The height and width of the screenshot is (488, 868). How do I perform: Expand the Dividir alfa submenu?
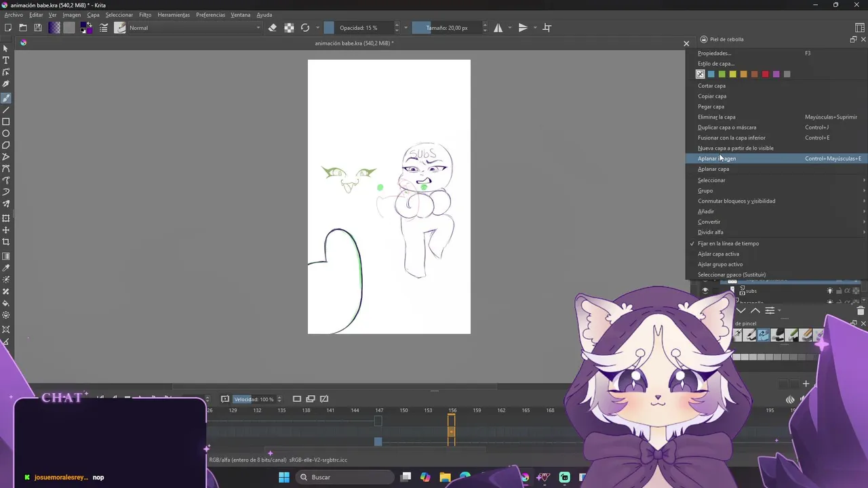tap(776, 232)
